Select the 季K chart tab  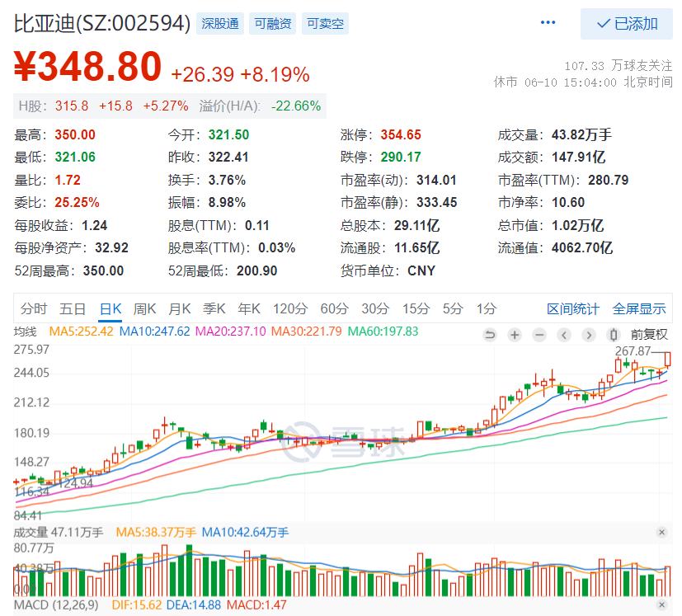coord(214,309)
